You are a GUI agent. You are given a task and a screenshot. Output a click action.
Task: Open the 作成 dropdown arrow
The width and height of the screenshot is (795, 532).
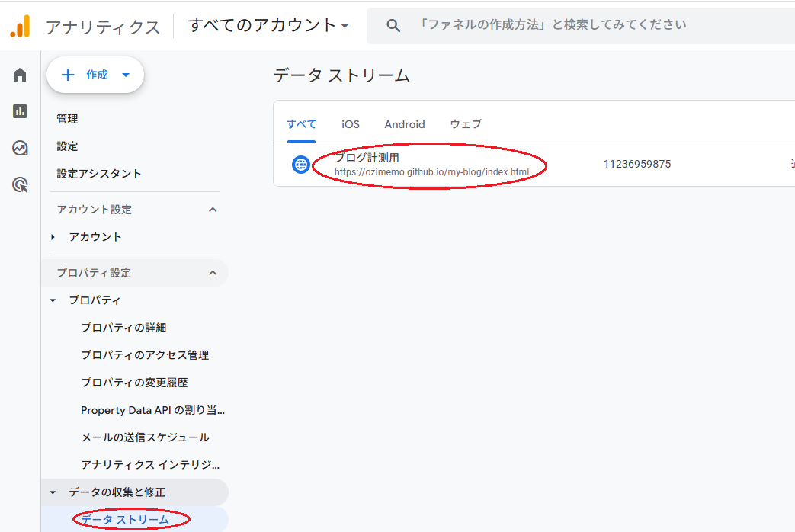pos(126,75)
